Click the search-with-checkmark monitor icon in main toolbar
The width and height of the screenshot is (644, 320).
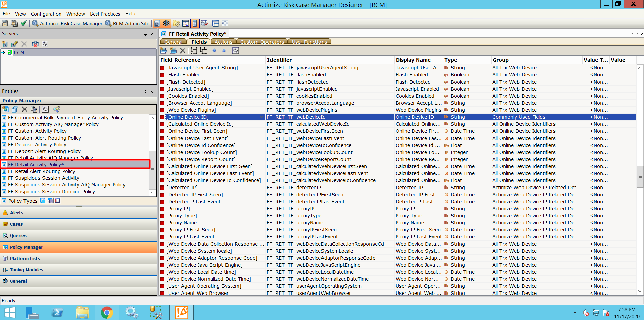tap(204, 23)
